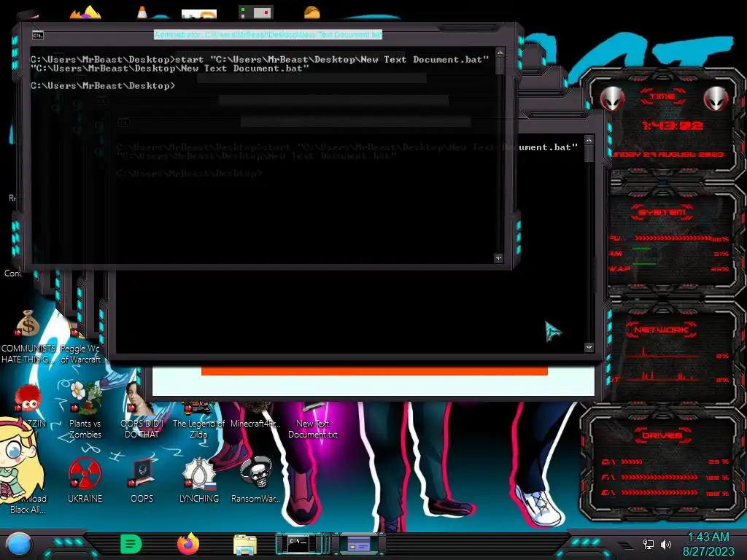Launch Firefox from the taskbar
The image size is (747, 560).
[187, 544]
